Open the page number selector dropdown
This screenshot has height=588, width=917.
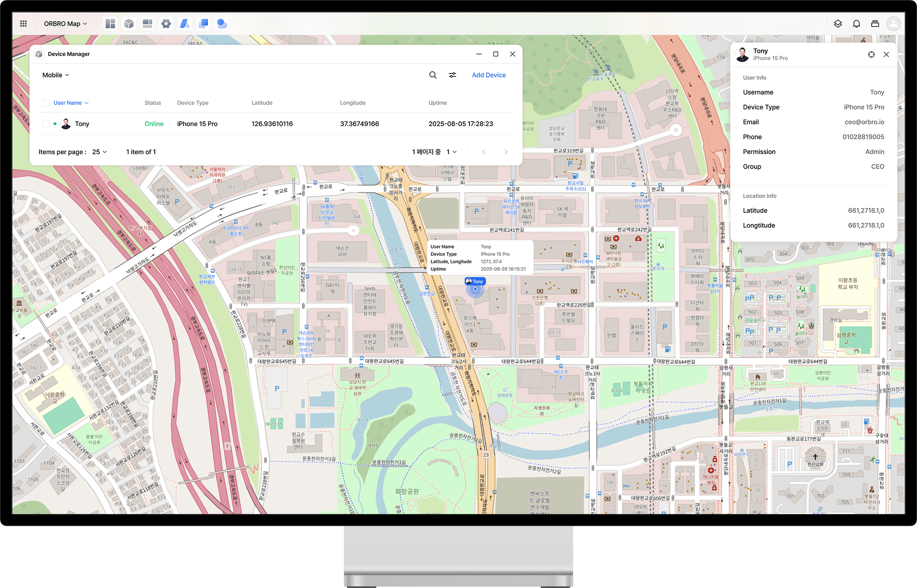point(451,152)
